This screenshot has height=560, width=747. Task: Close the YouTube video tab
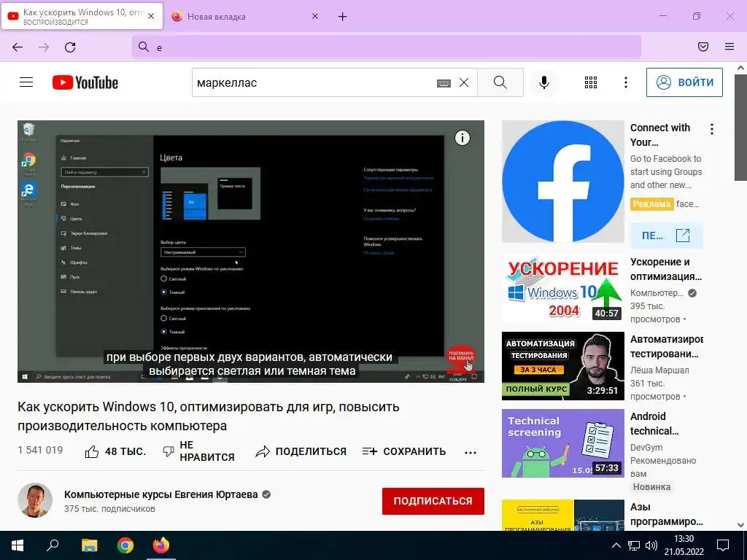[x=151, y=16]
